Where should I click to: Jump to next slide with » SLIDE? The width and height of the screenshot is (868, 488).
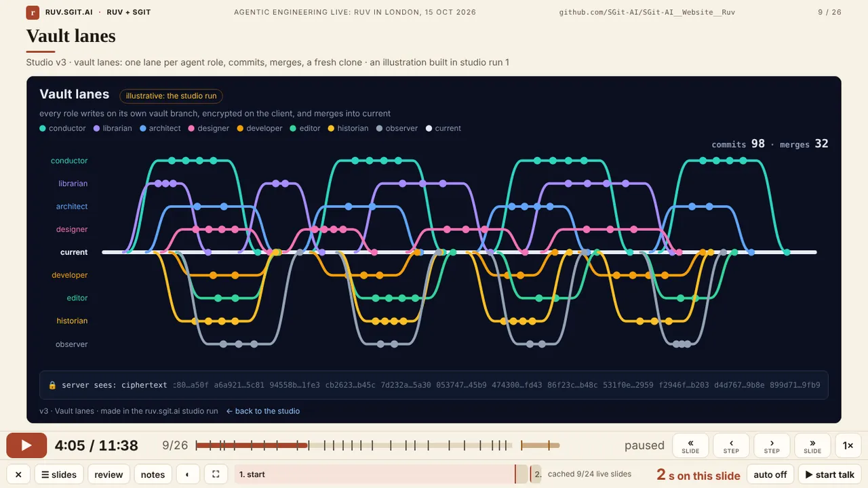[812, 445]
